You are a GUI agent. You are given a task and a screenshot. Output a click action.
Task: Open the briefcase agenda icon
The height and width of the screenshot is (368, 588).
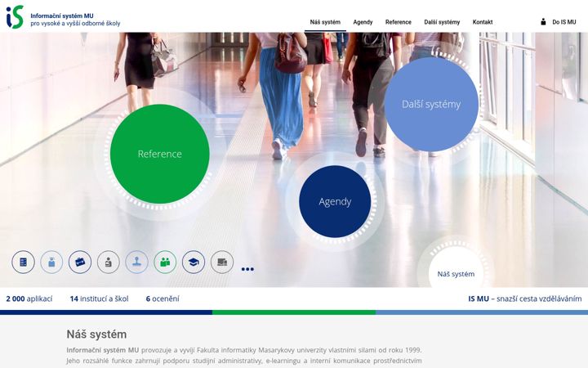(80, 262)
